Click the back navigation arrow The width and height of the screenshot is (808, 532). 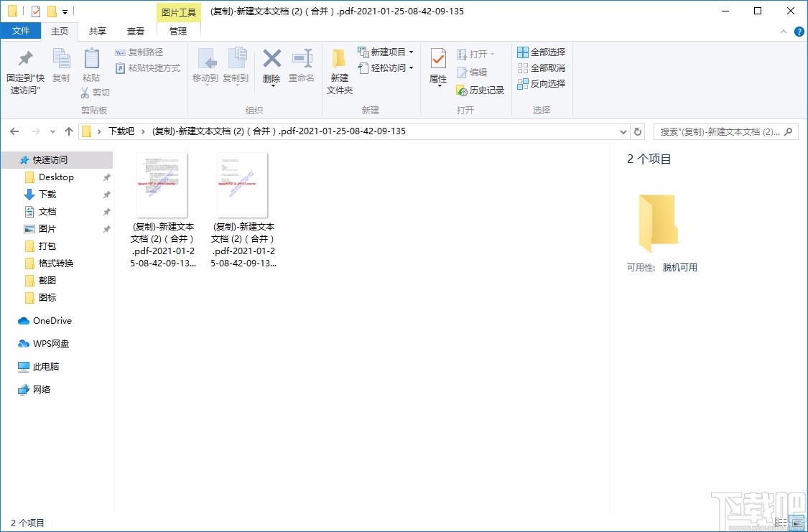tap(14, 131)
